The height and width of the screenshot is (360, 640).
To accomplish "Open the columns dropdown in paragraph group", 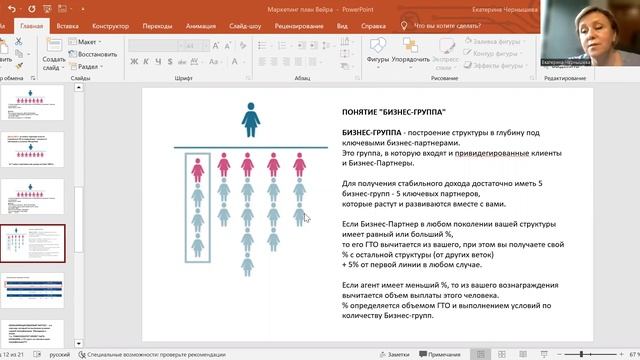I will (x=314, y=62).
